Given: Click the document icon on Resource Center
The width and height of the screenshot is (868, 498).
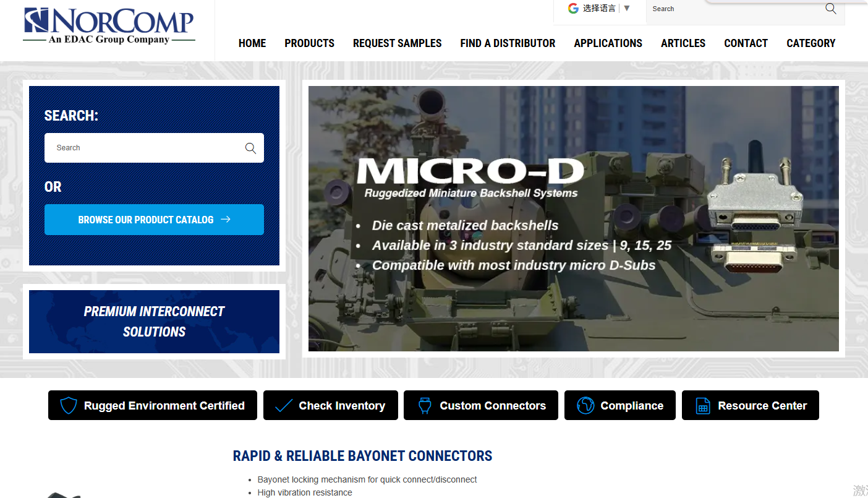Looking at the screenshot, I should tap(702, 405).
